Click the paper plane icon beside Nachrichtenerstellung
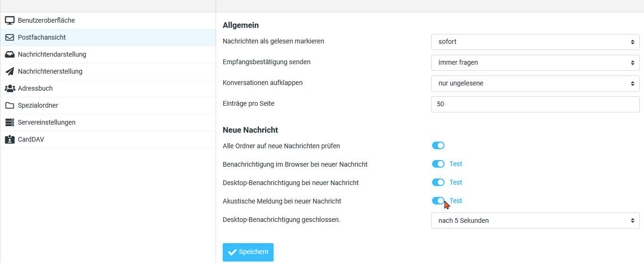The height and width of the screenshot is (263, 644). pos(9,71)
